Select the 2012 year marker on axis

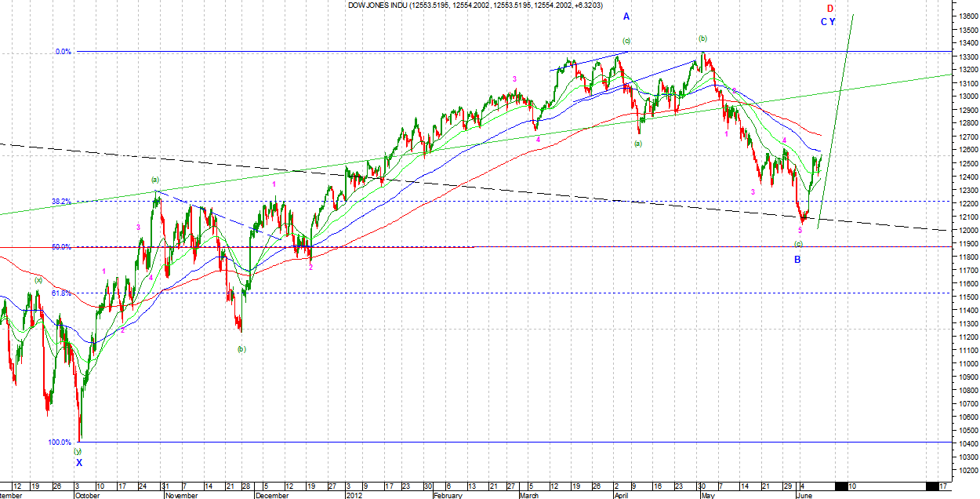[355, 496]
